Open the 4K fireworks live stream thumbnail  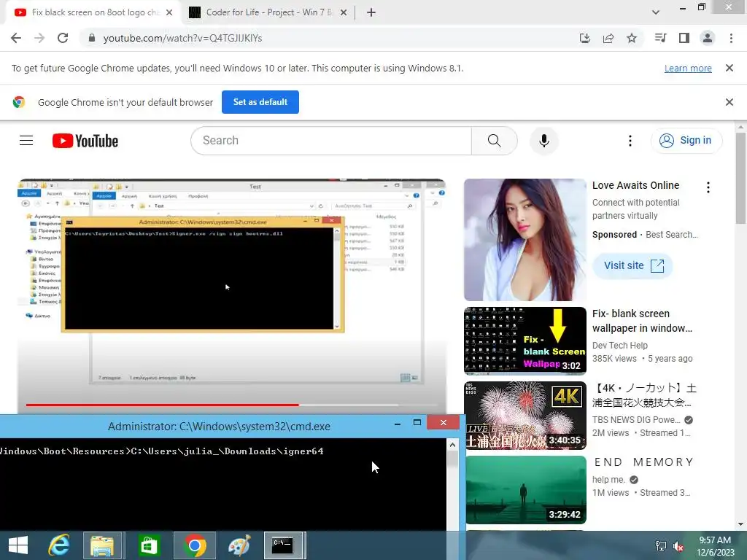[525, 415]
